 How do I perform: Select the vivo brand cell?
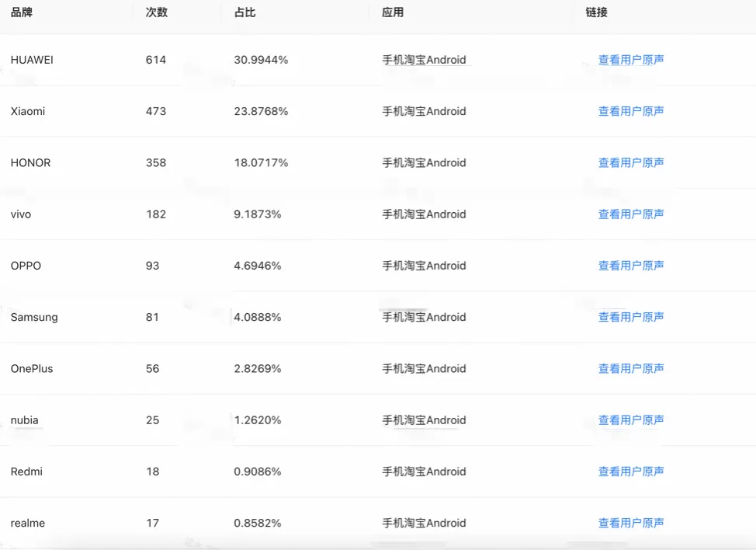(x=21, y=214)
